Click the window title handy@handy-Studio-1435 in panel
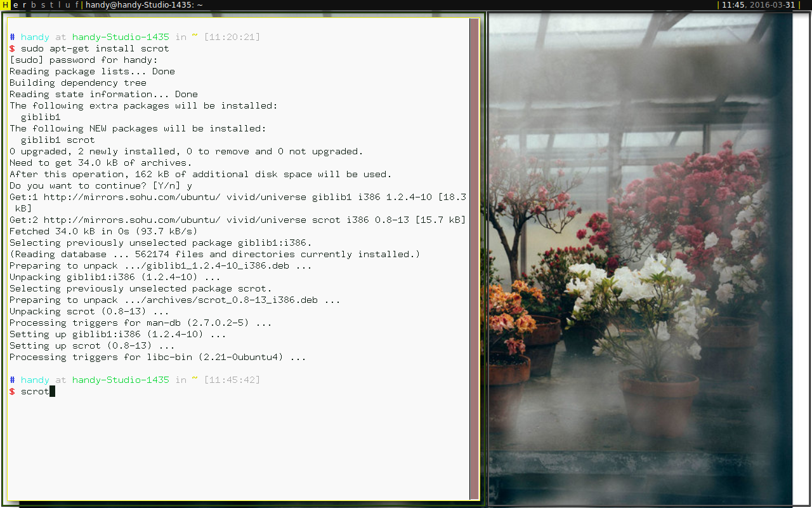The image size is (812, 508). click(x=144, y=4)
